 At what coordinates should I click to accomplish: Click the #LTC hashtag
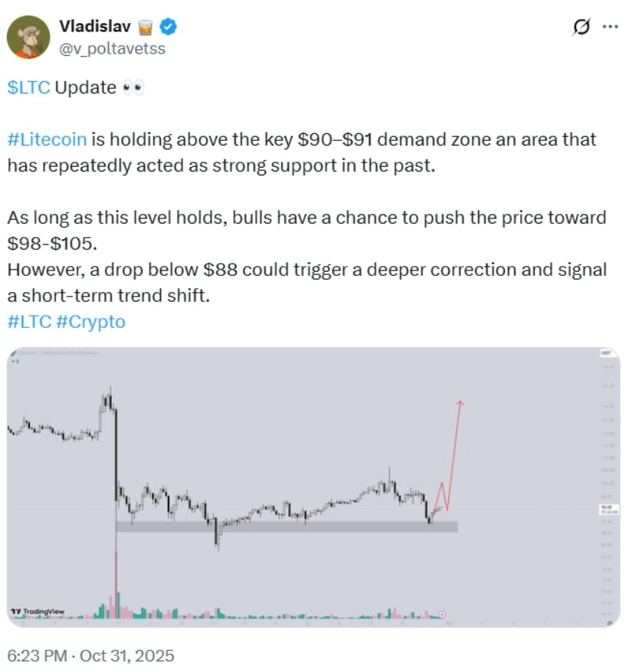pyautogui.click(x=27, y=322)
